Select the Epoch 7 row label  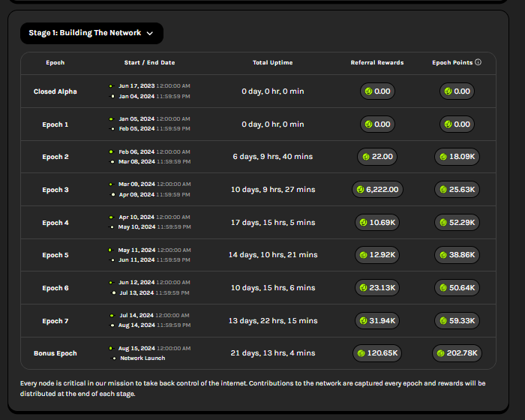pyautogui.click(x=55, y=321)
